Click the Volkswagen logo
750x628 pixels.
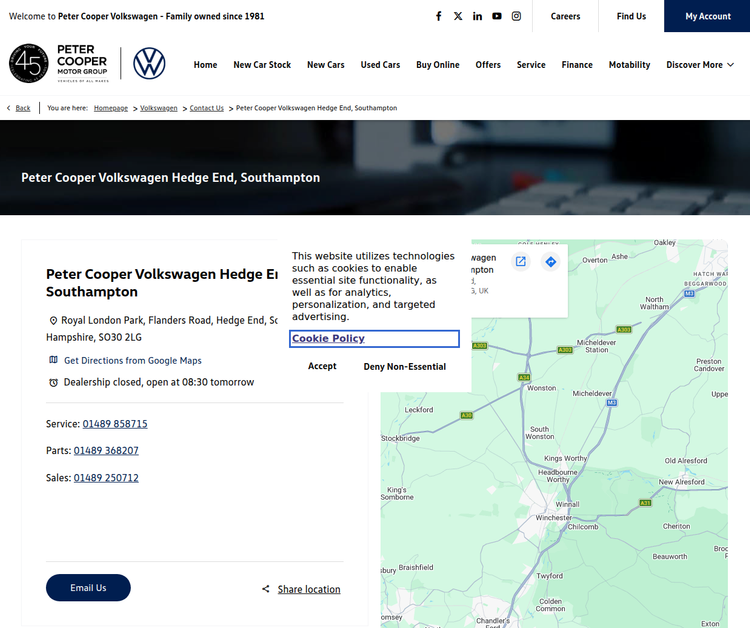(149, 63)
